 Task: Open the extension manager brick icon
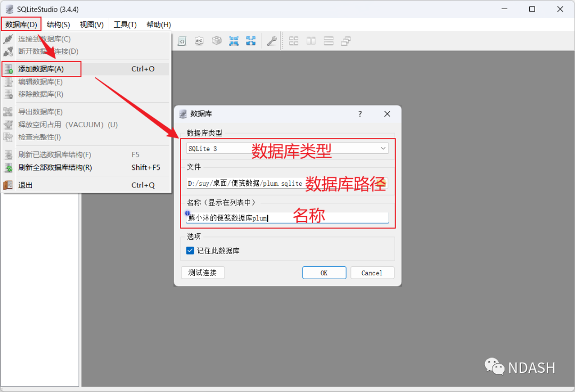(x=217, y=40)
